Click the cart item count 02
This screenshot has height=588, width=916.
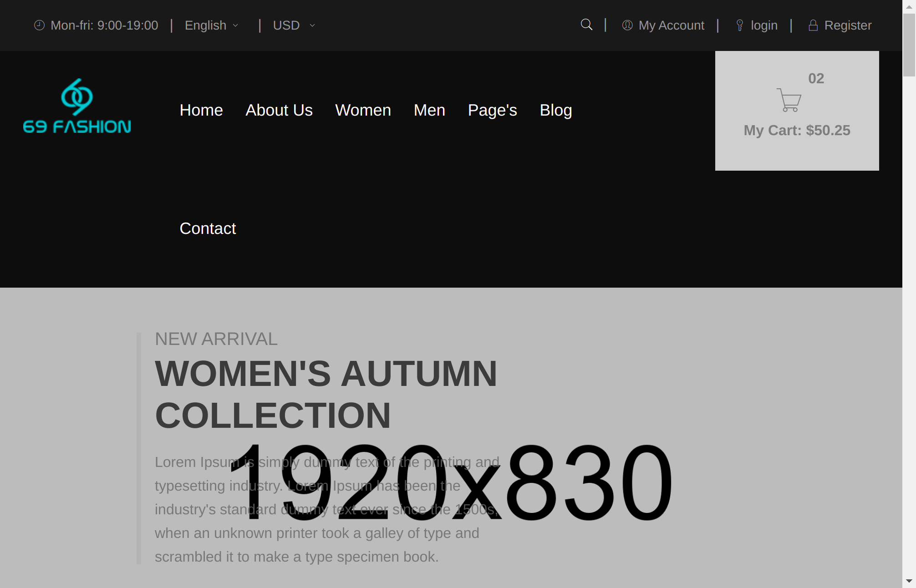click(816, 78)
